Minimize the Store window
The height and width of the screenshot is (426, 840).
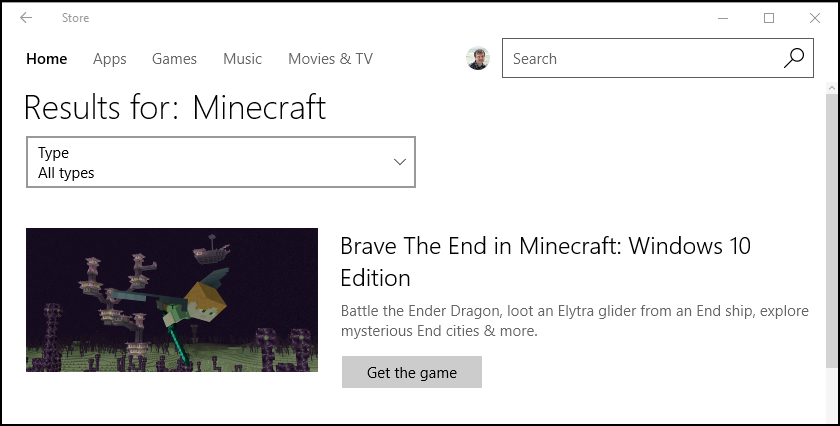tap(723, 18)
